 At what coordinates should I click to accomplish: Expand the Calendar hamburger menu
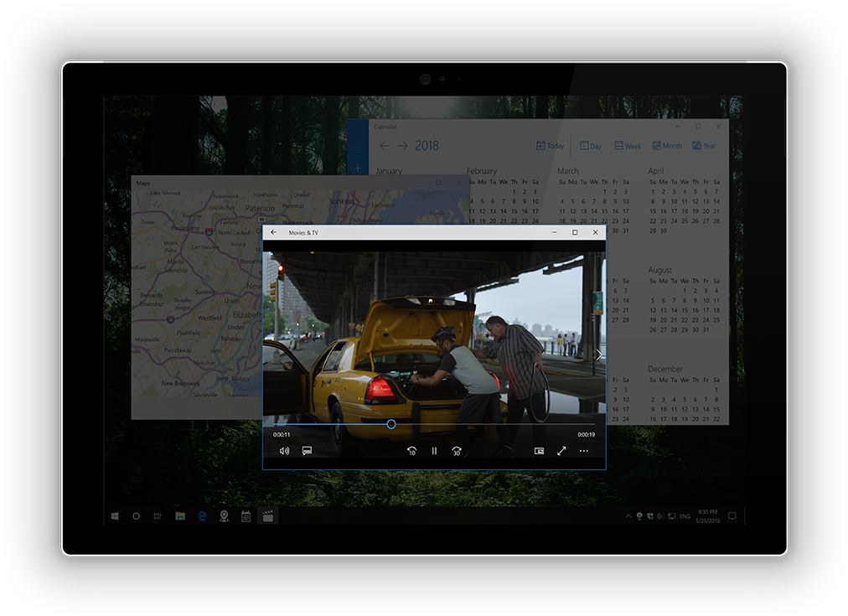(x=358, y=146)
